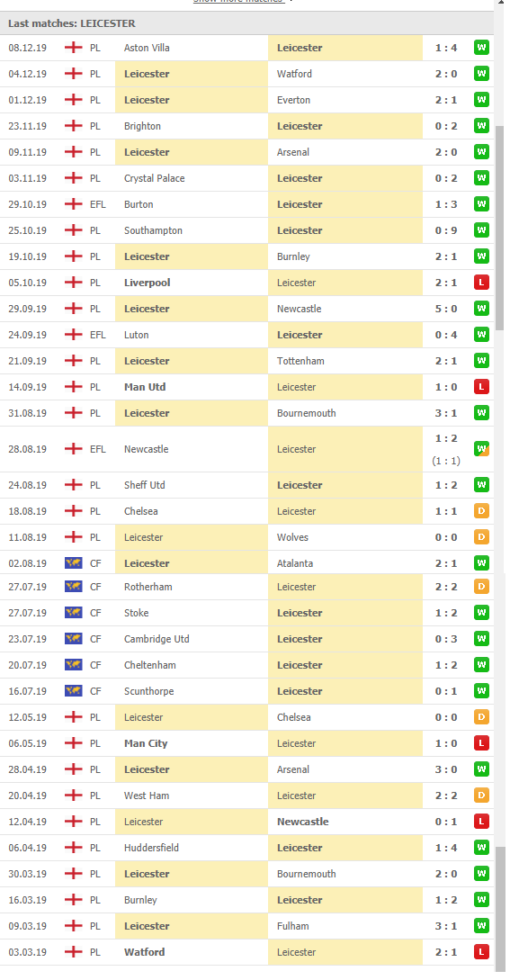510x980 pixels.
Task: Click the L badge for Man Utd match
Action: tap(480, 387)
